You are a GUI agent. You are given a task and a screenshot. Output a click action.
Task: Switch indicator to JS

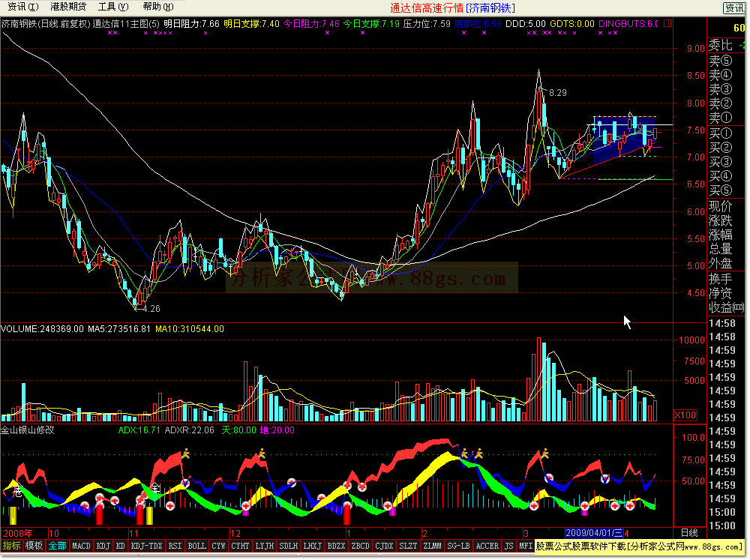pos(509,547)
